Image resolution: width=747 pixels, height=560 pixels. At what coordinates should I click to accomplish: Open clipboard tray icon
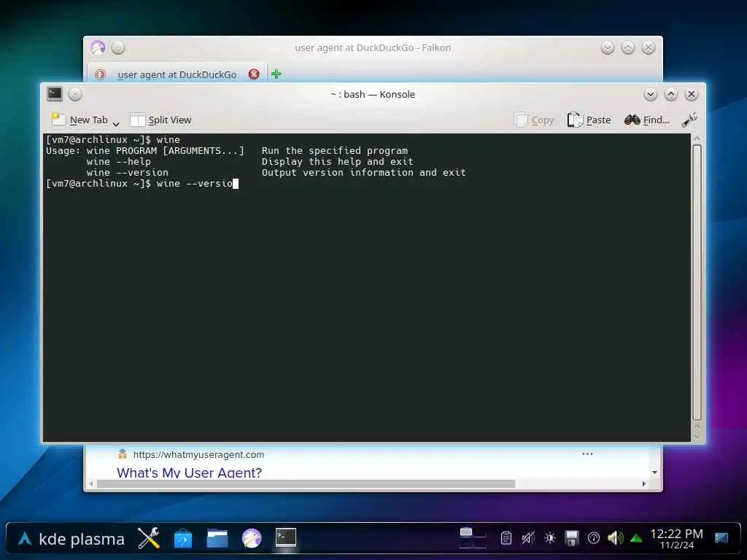pyautogui.click(x=506, y=538)
